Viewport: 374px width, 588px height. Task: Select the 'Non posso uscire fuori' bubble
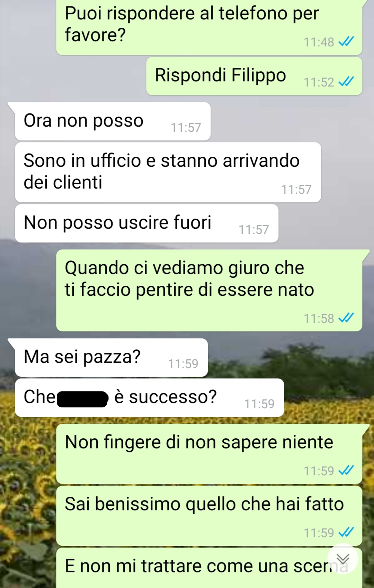pos(146,223)
